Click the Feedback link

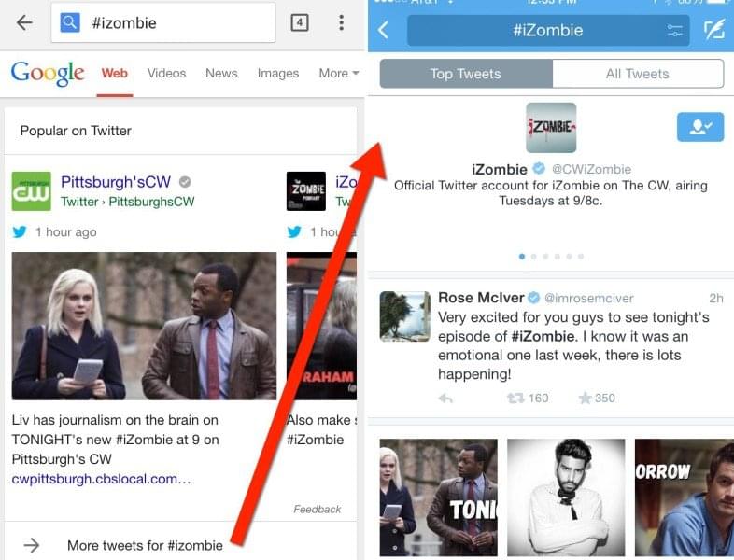317,509
